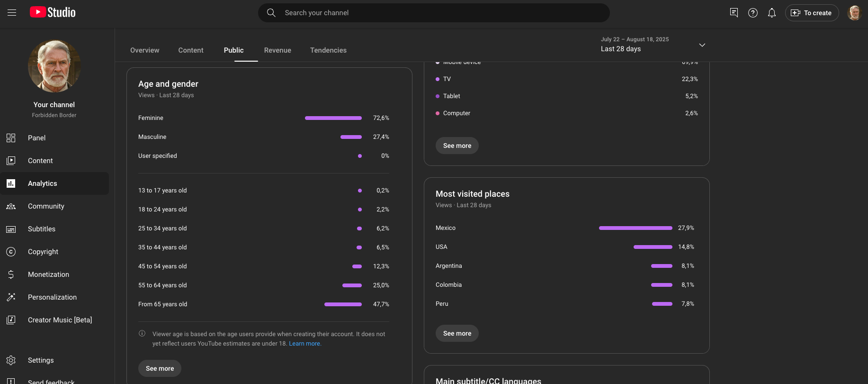Switch to the Overview tab
Image resolution: width=868 pixels, height=384 pixels.
point(144,50)
